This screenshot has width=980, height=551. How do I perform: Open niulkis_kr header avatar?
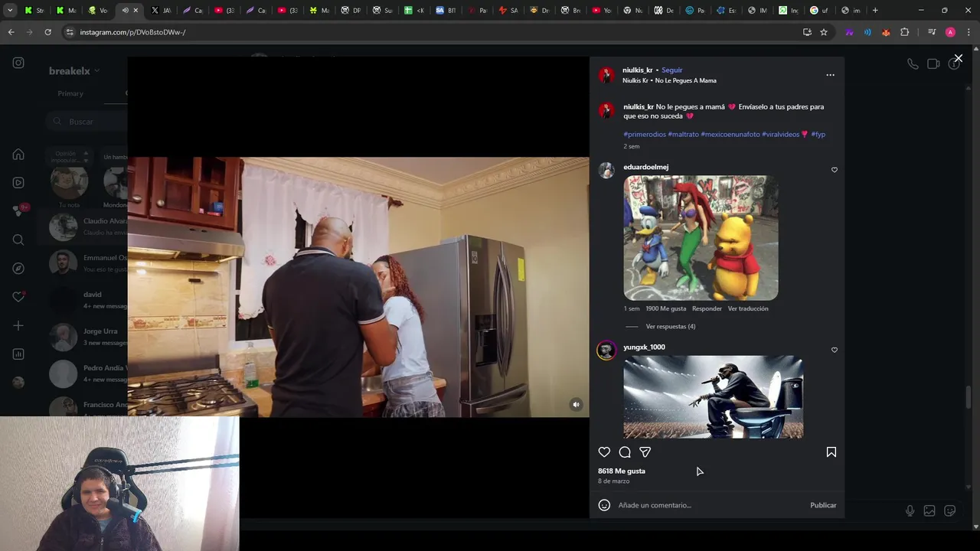coord(606,75)
